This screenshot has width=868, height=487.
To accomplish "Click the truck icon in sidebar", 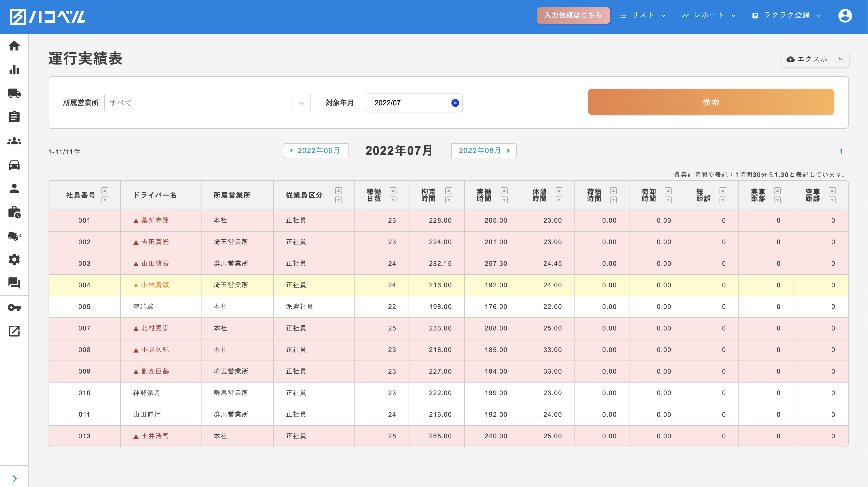I will (x=14, y=93).
